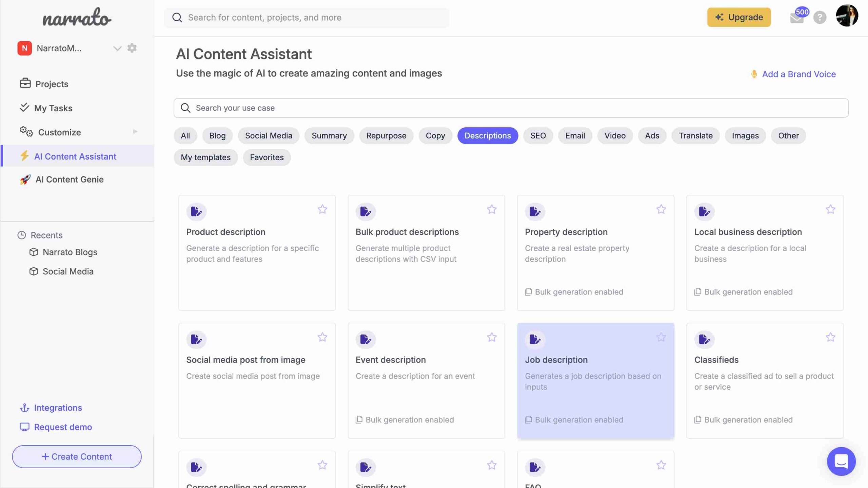Select the Descriptions filter tab

point(487,135)
